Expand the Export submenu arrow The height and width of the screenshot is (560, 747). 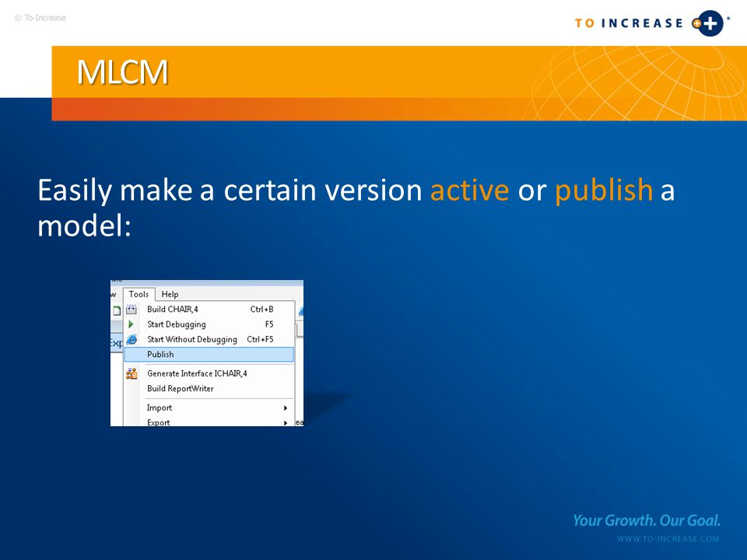point(286,423)
